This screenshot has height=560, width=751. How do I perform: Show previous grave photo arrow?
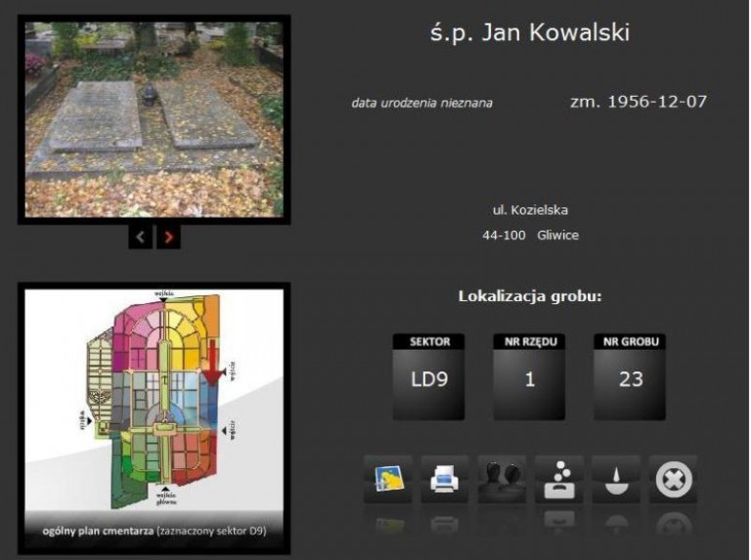click(x=141, y=237)
